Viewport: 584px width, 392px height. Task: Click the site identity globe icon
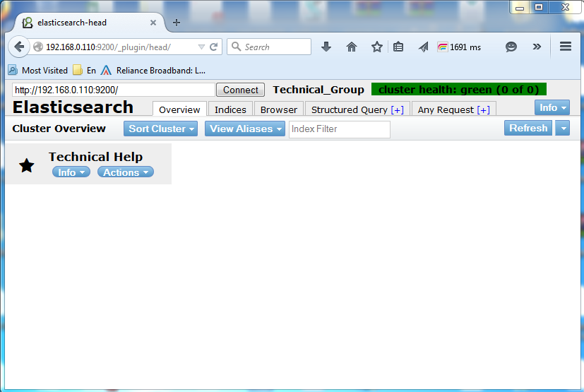(38, 47)
